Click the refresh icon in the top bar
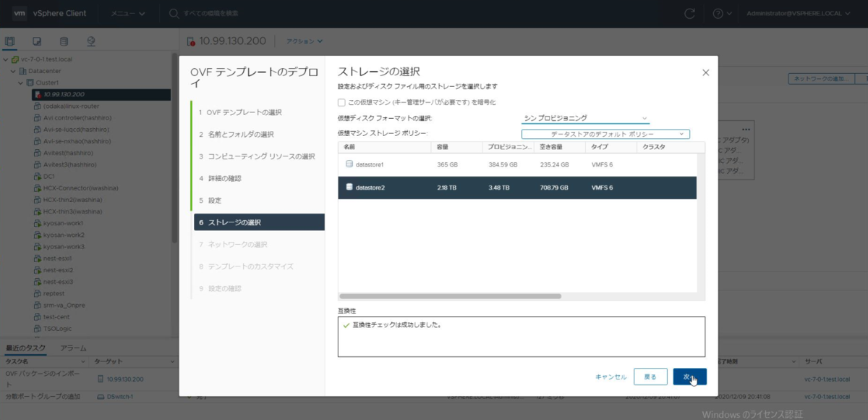This screenshot has width=868, height=420. tap(689, 14)
